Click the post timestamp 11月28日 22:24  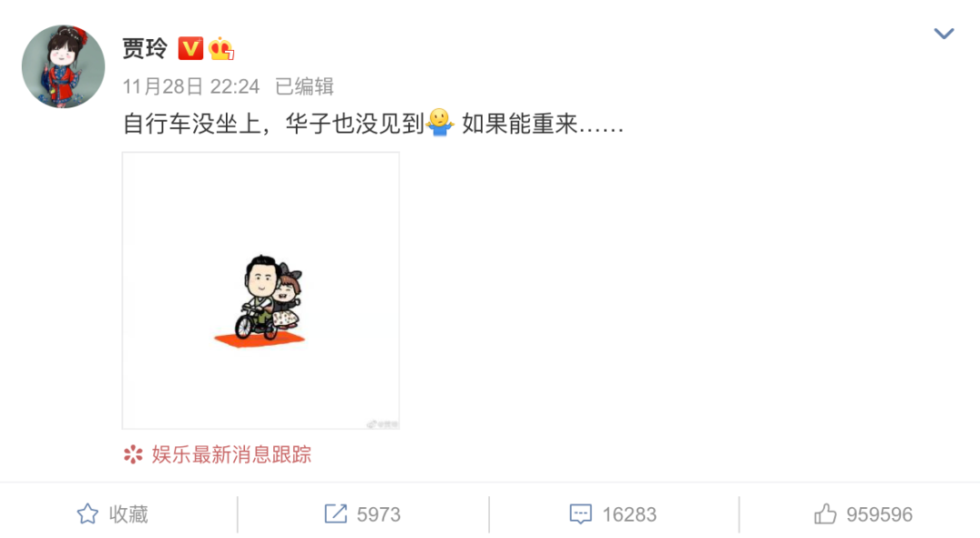[191, 86]
